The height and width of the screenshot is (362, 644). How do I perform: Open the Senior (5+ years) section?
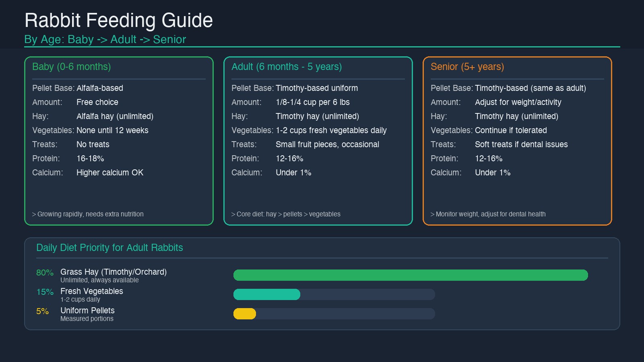coord(467,67)
